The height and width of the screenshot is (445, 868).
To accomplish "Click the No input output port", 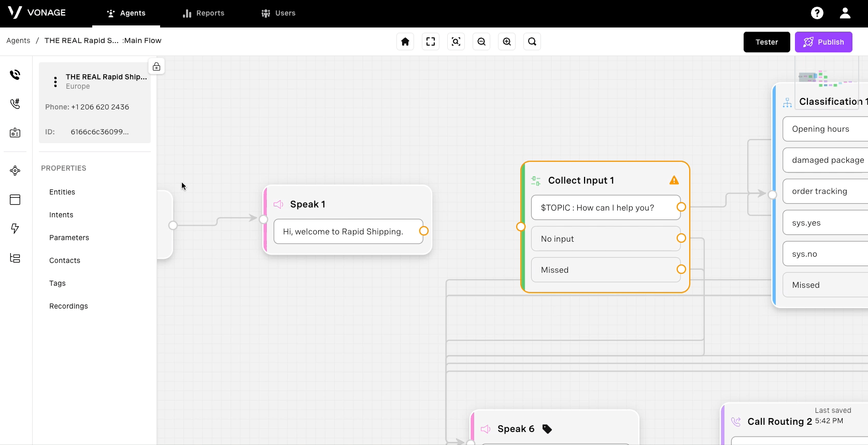I will point(681,238).
